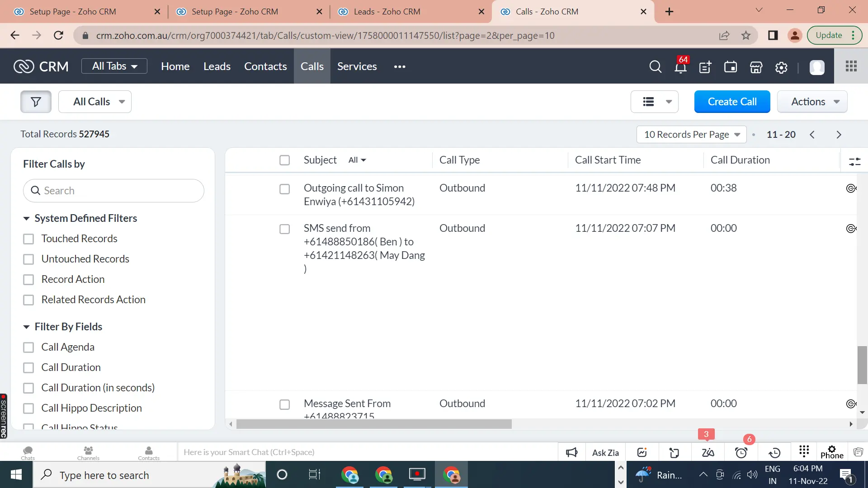The height and width of the screenshot is (488, 868).
Task: Check the Touched Records filter checkbox
Action: pyautogui.click(x=29, y=239)
